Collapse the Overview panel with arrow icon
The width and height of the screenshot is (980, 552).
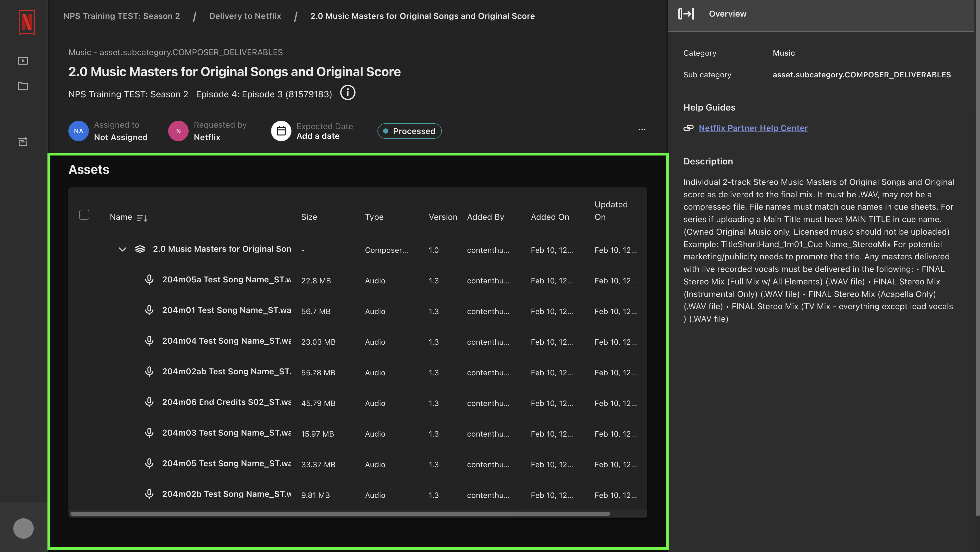[x=686, y=14]
